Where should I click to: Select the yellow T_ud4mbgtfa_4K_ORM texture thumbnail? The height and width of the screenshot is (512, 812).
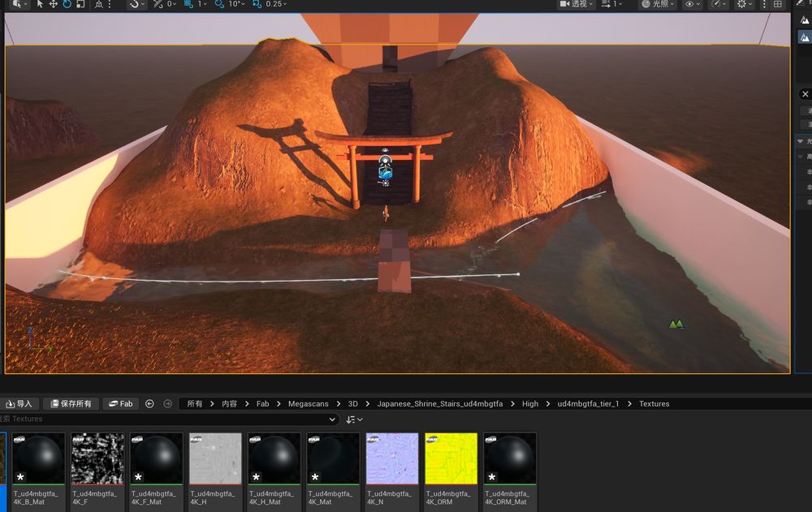click(451, 458)
